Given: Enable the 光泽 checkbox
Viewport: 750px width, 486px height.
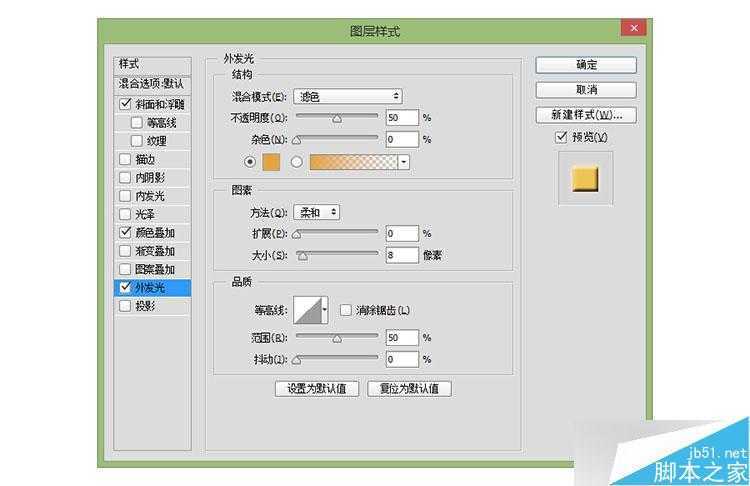Looking at the screenshot, I should 125,214.
